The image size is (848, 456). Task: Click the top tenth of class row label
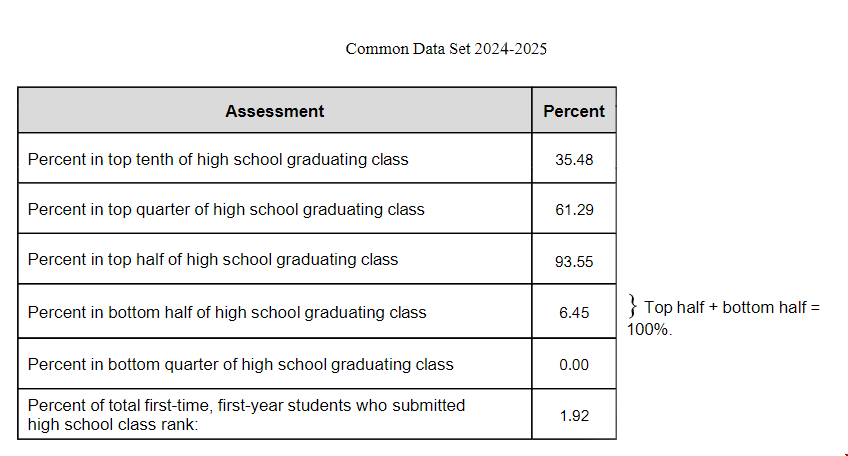(218, 159)
